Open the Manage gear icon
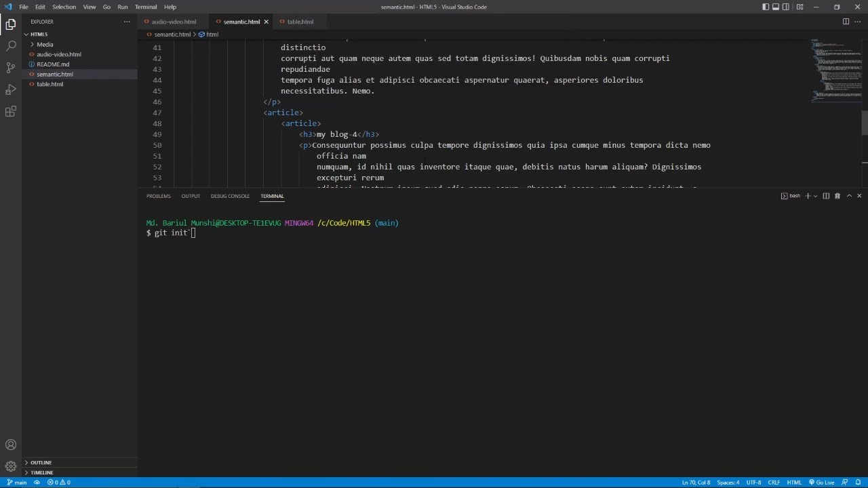Image resolution: width=868 pixels, height=488 pixels. pyautogui.click(x=11, y=466)
